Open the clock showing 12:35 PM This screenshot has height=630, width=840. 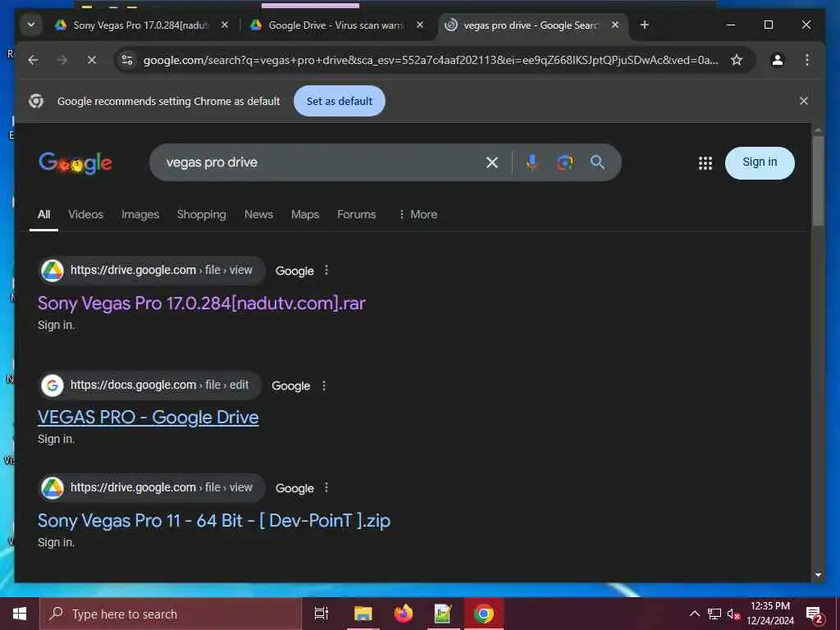pos(770,614)
